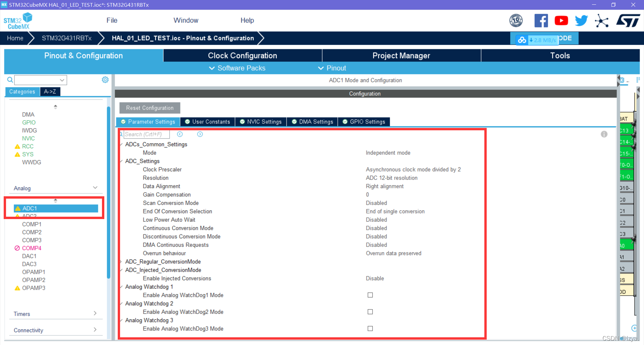The height and width of the screenshot is (345, 644).
Task: Collapse ADCs_Common_Settings group
Action: (x=121, y=144)
